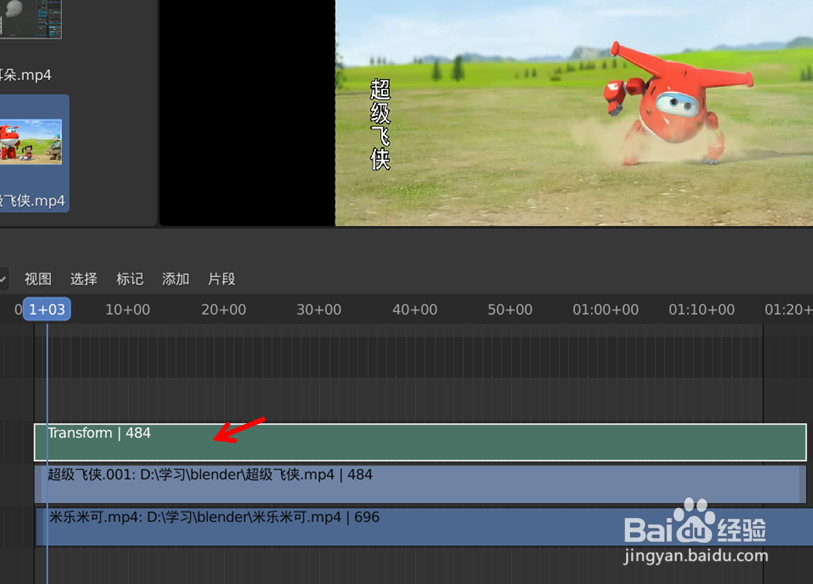
Task: Select the 超级飞侠.mp4 file thumbnail
Action: [31, 142]
